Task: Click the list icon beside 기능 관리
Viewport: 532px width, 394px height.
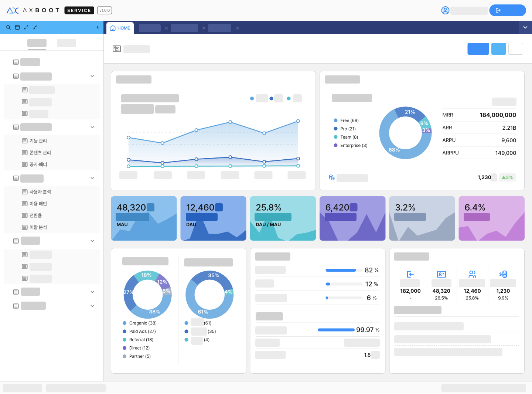Action: (25, 141)
